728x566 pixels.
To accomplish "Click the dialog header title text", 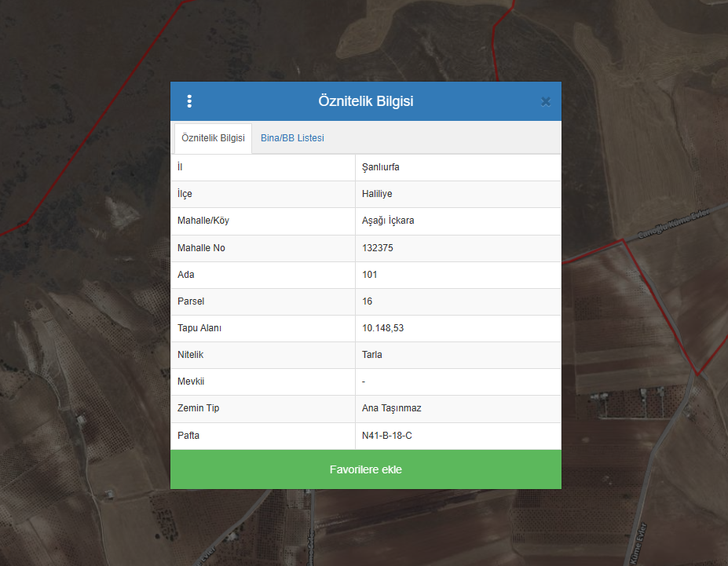I will pos(365,101).
